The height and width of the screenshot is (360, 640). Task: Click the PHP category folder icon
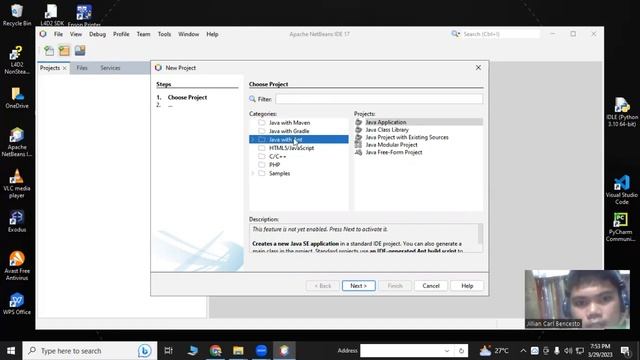coord(262,165)
